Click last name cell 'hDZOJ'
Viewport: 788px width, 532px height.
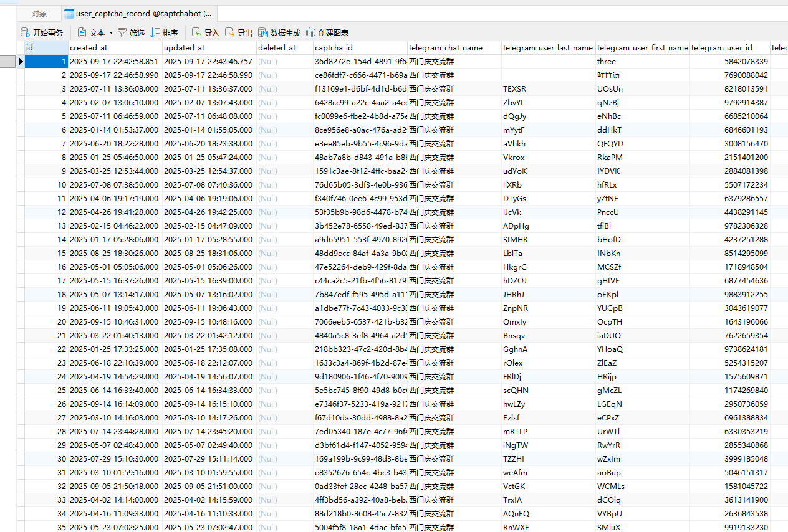[x=549, y=280]
